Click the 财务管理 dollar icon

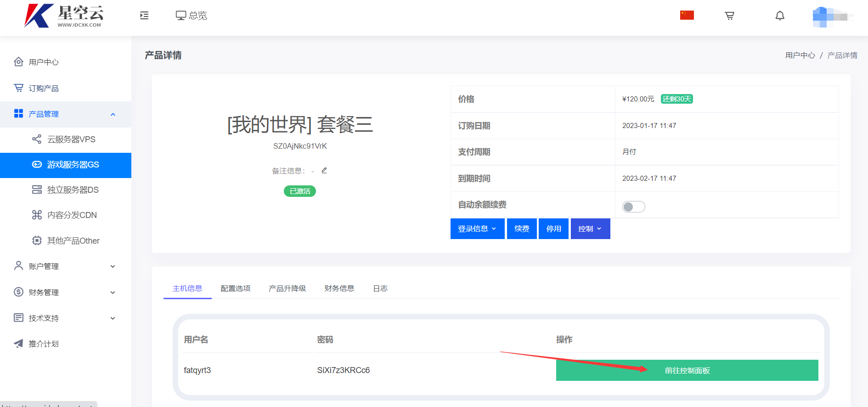tap(18, 292)
